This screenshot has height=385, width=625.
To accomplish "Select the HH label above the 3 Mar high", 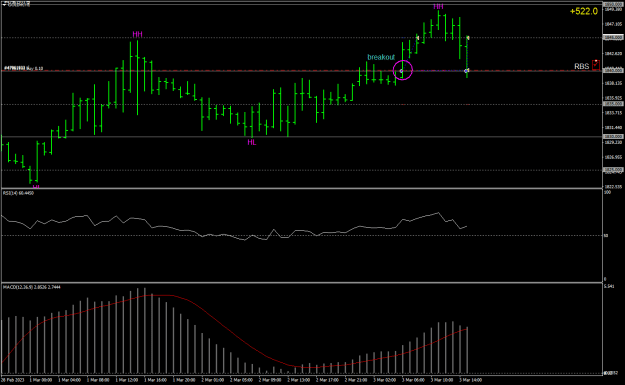I will [438, 6].
